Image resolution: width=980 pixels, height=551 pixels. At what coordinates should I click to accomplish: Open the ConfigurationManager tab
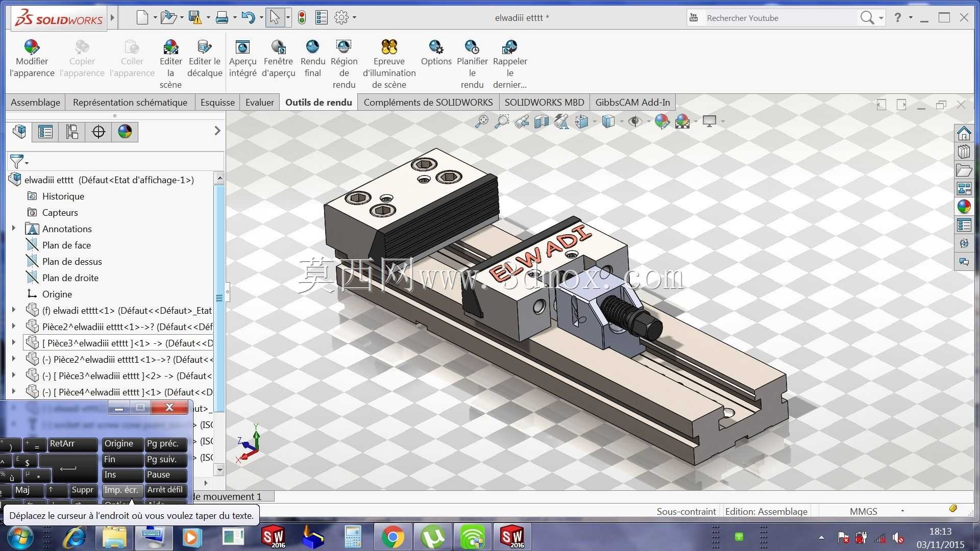click(x=72, y=132)
